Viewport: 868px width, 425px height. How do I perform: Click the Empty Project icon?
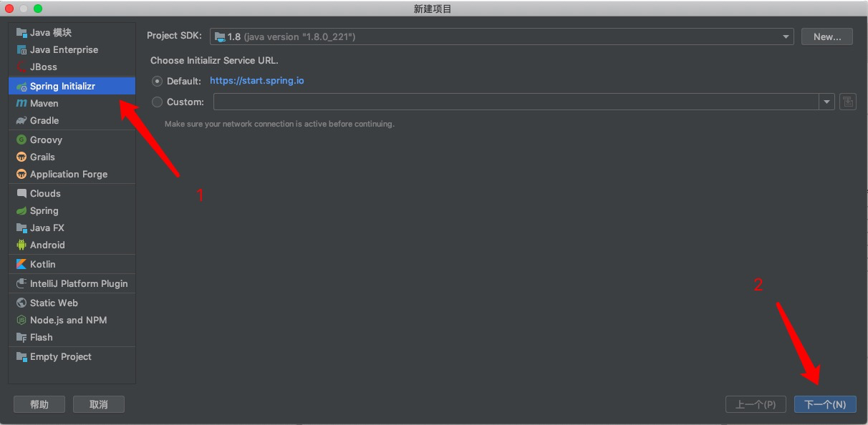tap(21, 356)
